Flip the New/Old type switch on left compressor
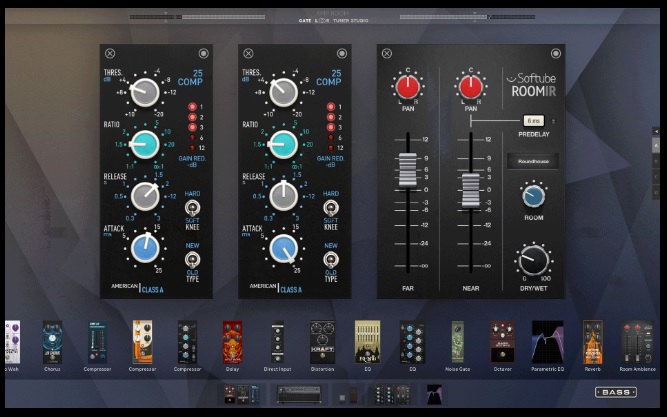 point(192,260)
